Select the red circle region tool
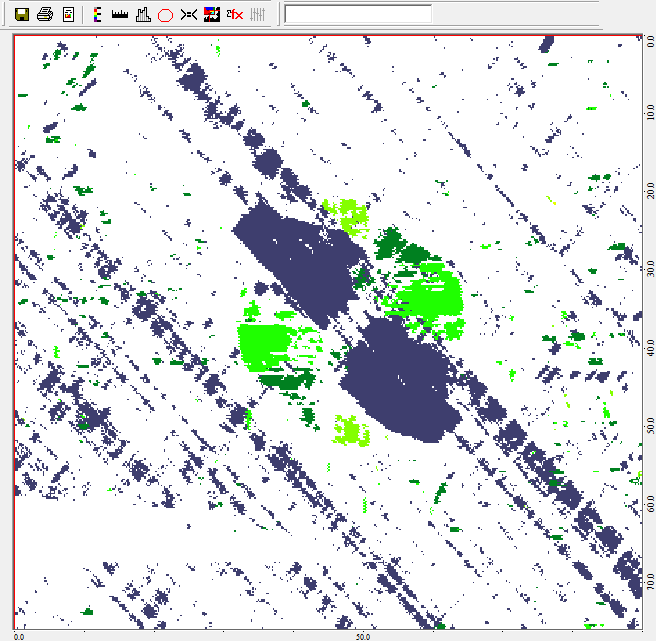The image size is (656, 641). click(x=165, y=14)
